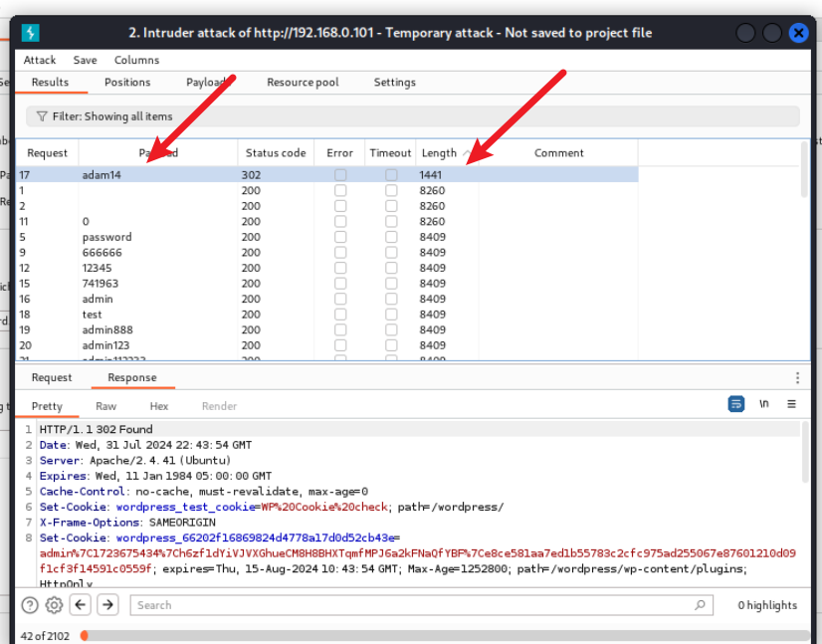Close the Intruder attack window
This screenshot has height=644, width=822.
click(x=798, y=33)
